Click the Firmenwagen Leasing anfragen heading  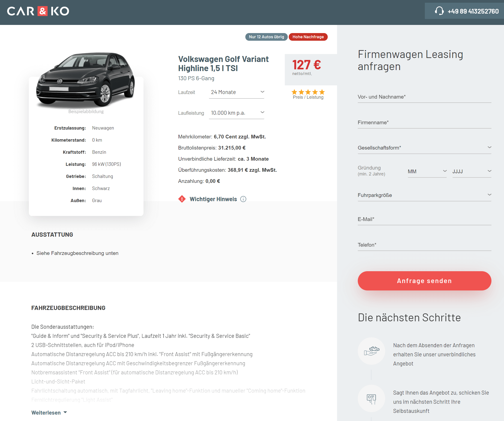click(x=410, y=60)
